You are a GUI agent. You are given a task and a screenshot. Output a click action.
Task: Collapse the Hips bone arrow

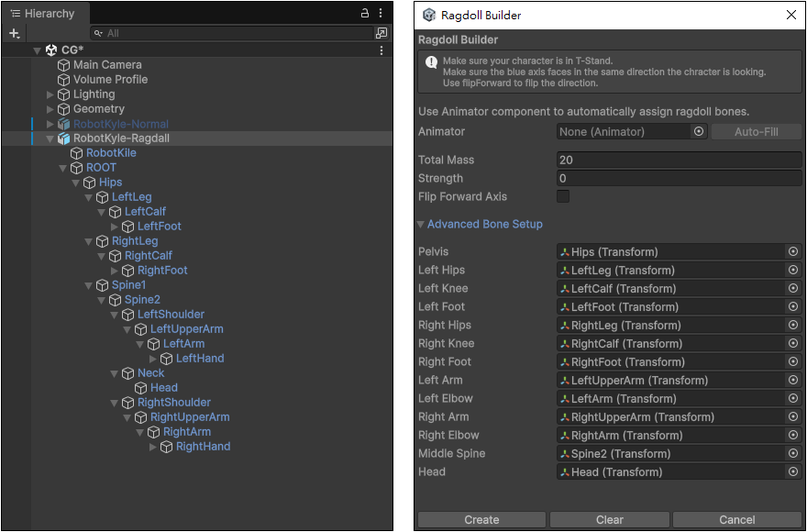coord(75,183)
